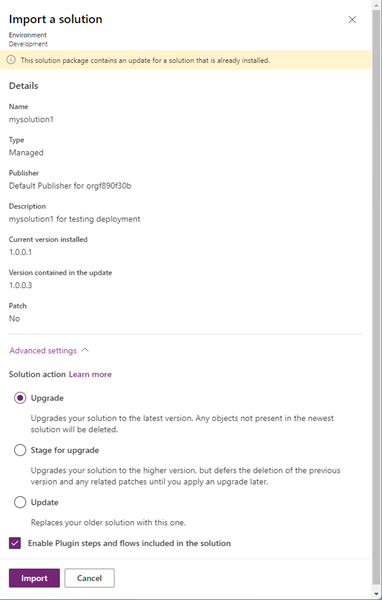This screenshot has height=600, width=382.
Task: Open the Learn more link
Action: 90,374
